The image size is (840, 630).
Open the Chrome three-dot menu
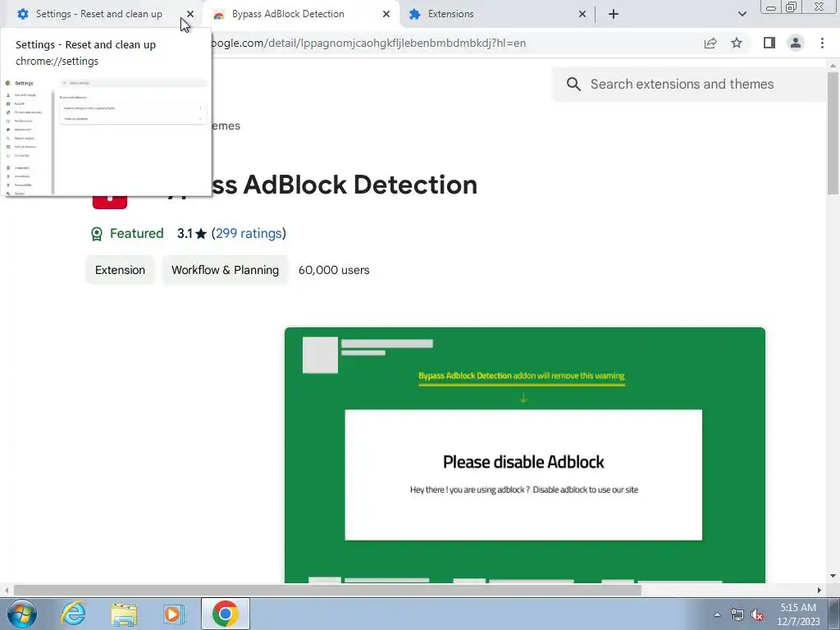point(822,43)
